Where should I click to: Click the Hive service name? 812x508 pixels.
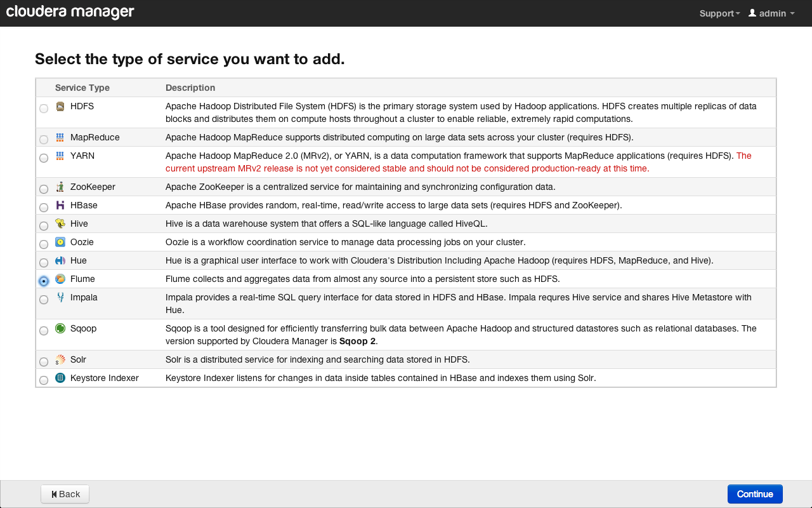79,224
